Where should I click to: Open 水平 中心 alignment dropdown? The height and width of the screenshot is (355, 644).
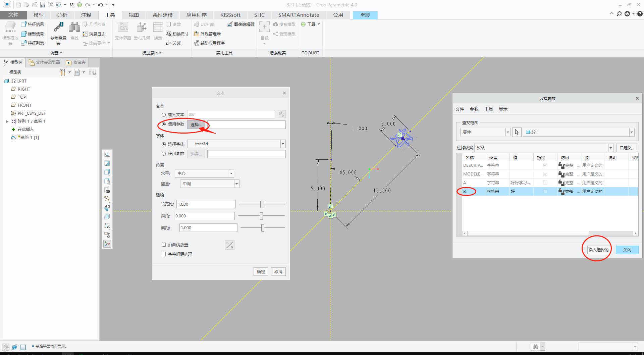click(x=231, y=173)
